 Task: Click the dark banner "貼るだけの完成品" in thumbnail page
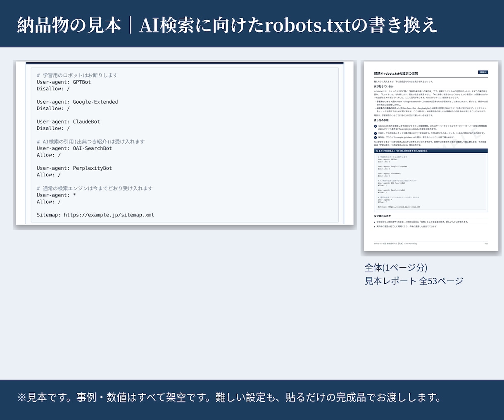pos(431,151)
